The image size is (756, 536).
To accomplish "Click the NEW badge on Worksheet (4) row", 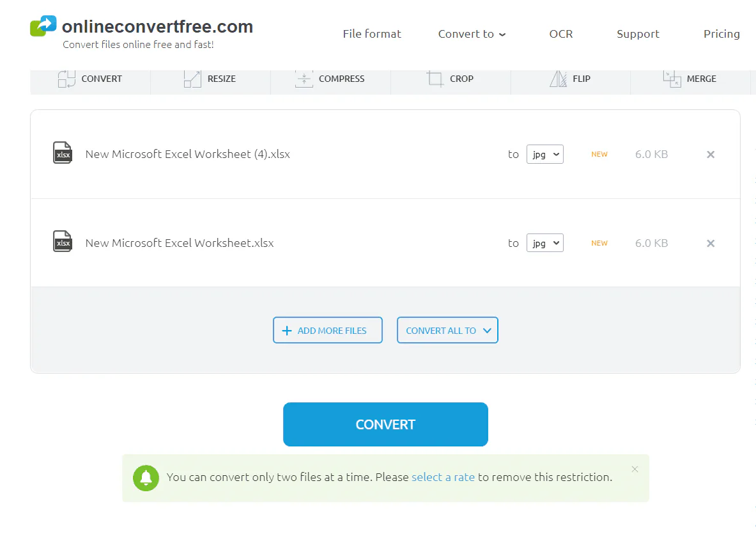I will pos(599,154).
